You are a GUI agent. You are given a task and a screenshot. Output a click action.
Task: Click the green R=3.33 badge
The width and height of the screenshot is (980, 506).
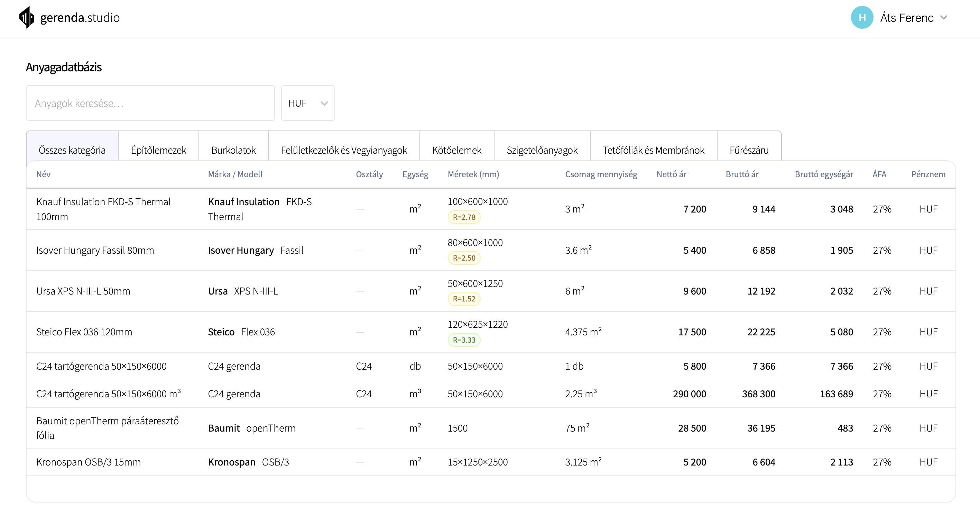pos(464,340)
